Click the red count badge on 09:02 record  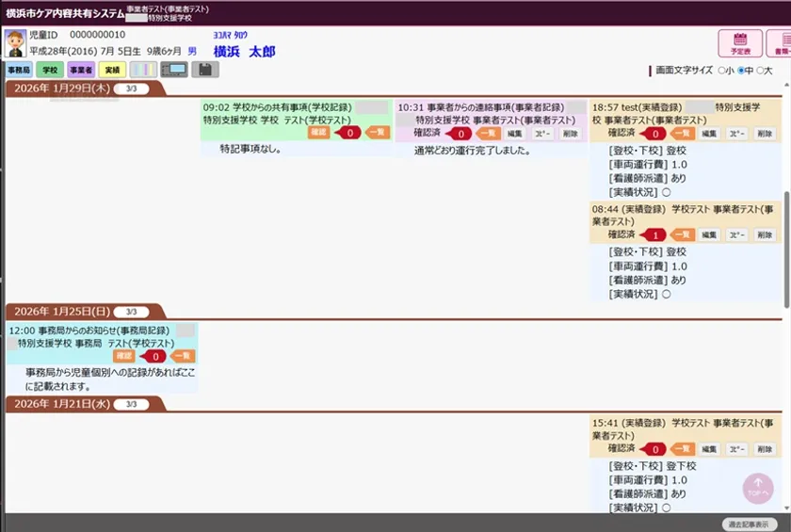tap(348, 133)
